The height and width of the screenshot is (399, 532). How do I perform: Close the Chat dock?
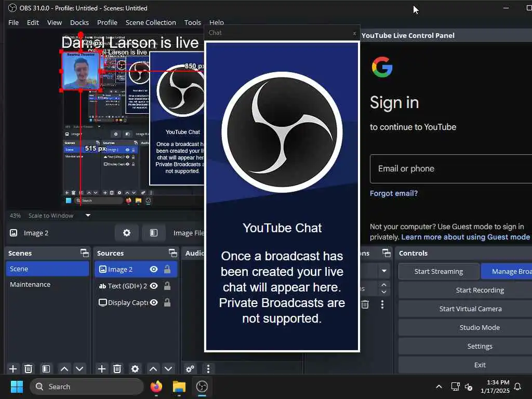(x=354, y=33)
